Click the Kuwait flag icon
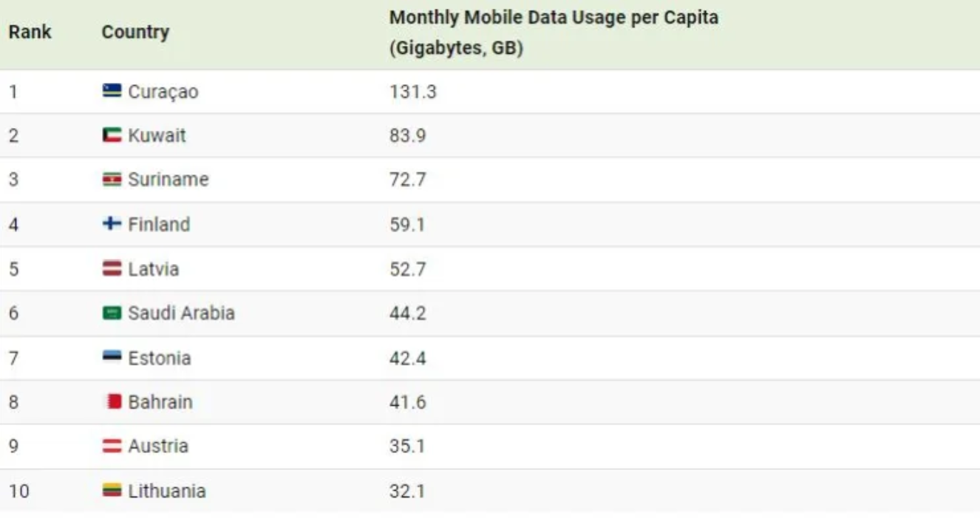This screenshot has width=980, height=519. [x=112, y=135]
